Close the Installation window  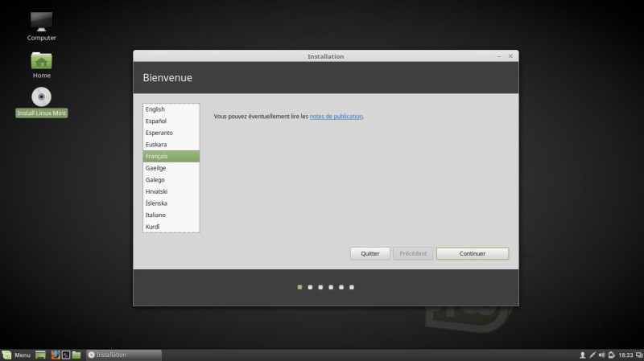[x=510, y=56]
